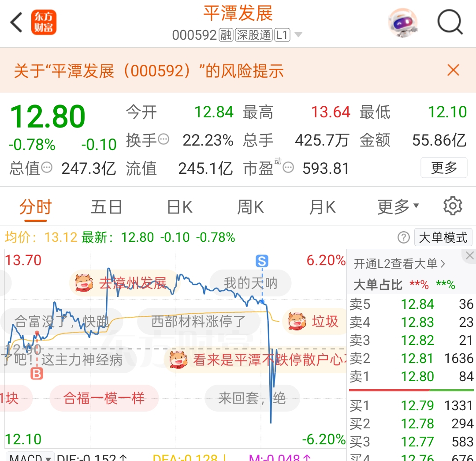Screen dimensions: 476x461
Task: Tap the S sell marker on chart
Action: 262,261
